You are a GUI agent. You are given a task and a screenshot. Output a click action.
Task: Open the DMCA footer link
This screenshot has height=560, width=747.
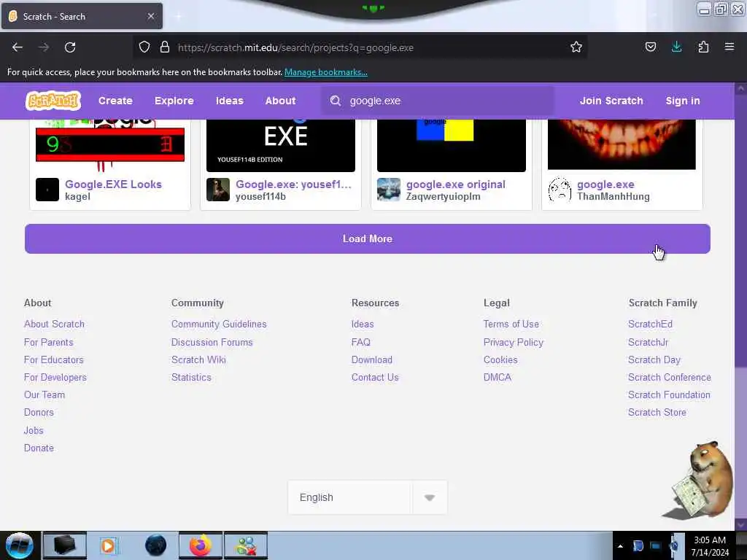point(497,377)
